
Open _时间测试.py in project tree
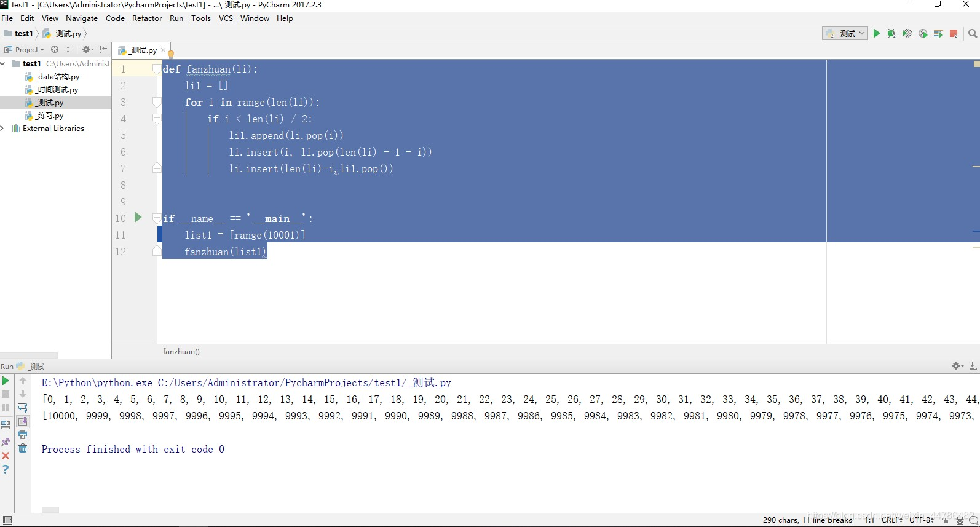[x=52, y=90]
